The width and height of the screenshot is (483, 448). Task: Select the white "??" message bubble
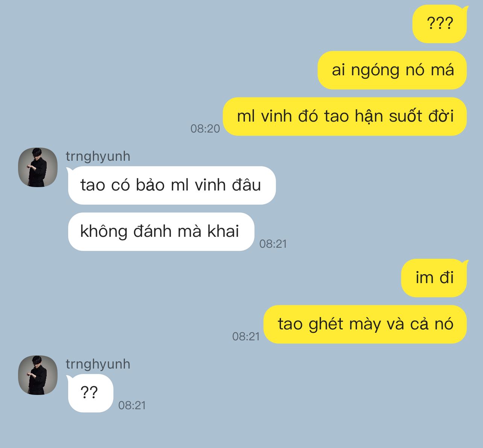tap(90, 393)
